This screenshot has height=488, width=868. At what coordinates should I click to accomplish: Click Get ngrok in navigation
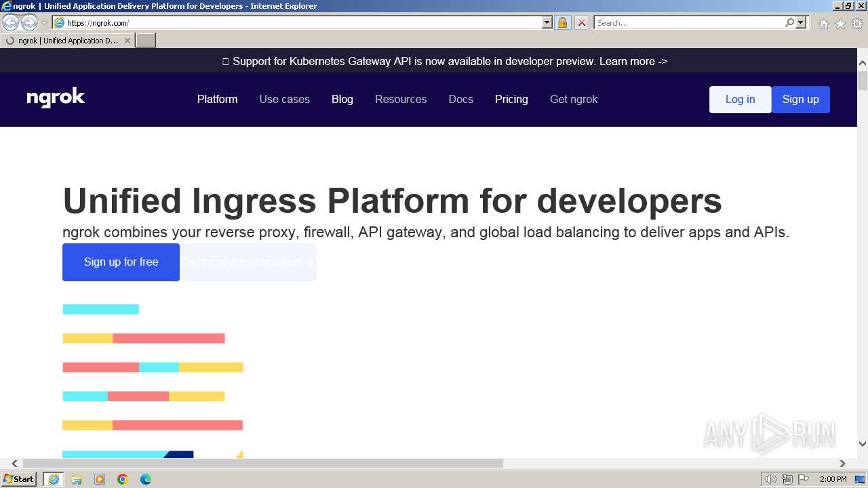click(574, 99)
